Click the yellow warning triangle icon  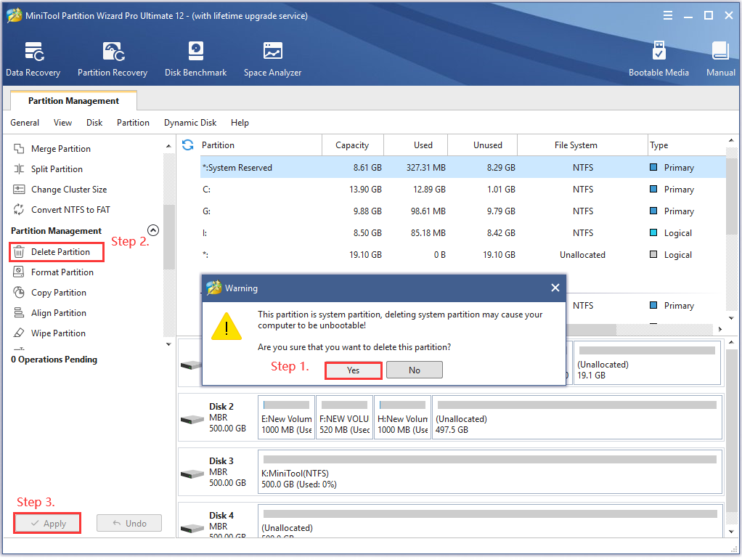pyautogui.click(x=227, y=328)
